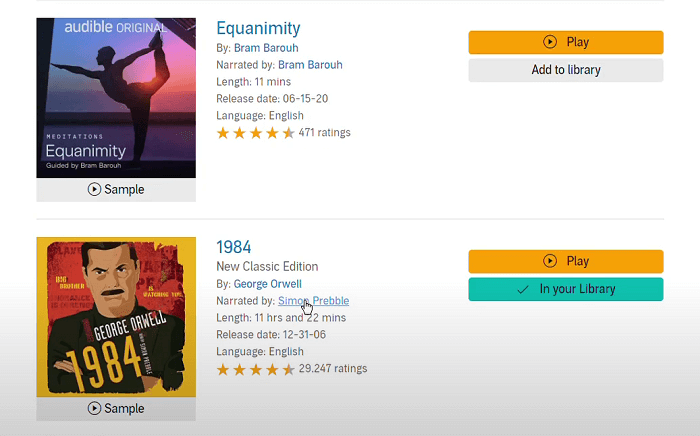Viewport: 700px width, 436px height.
Task: Click the play icon in 1984 Play button
Action: pyautogui.click(x=550, y=261)
